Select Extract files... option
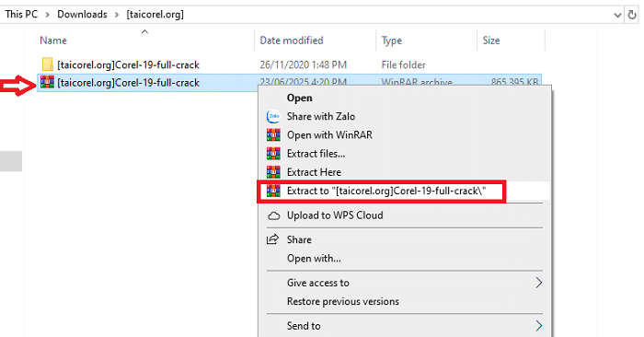644x337 pixels. tap(316, 154)
